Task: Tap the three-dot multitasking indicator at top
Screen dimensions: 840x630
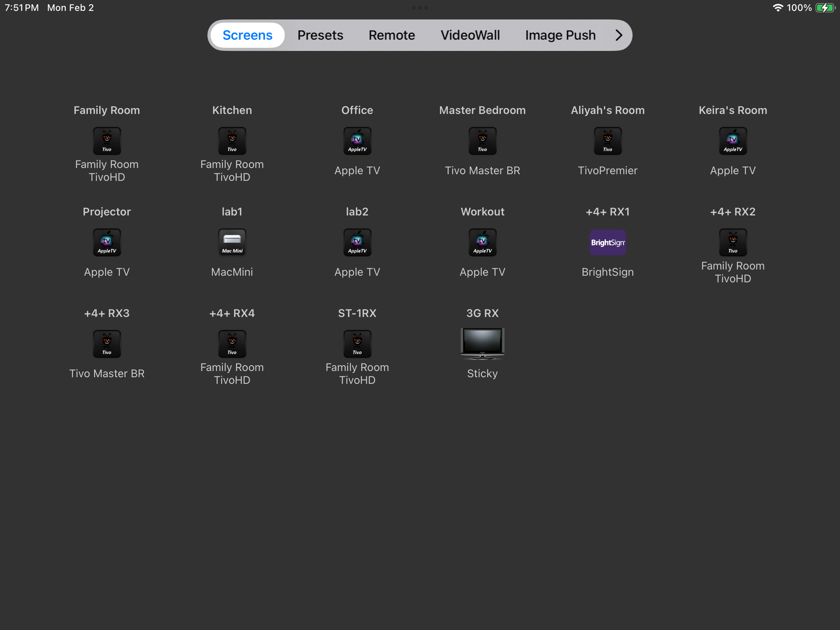Action: pyautogui.click(x=420, y=8)
